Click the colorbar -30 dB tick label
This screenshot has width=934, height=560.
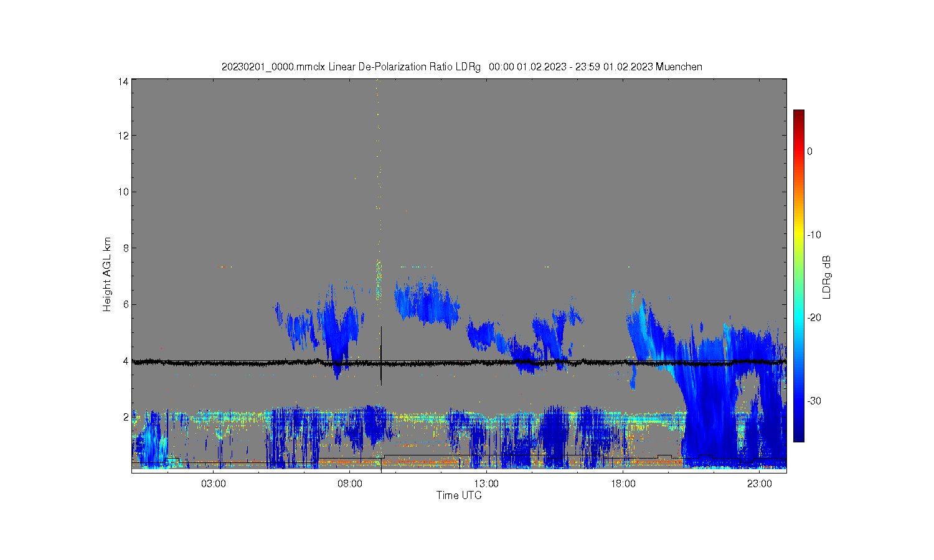[814, 401]
